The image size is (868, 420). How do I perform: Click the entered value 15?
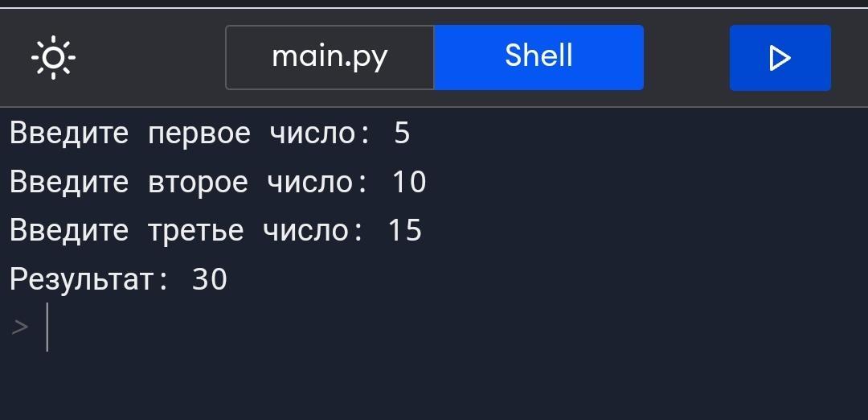click(x=405, y=231)
